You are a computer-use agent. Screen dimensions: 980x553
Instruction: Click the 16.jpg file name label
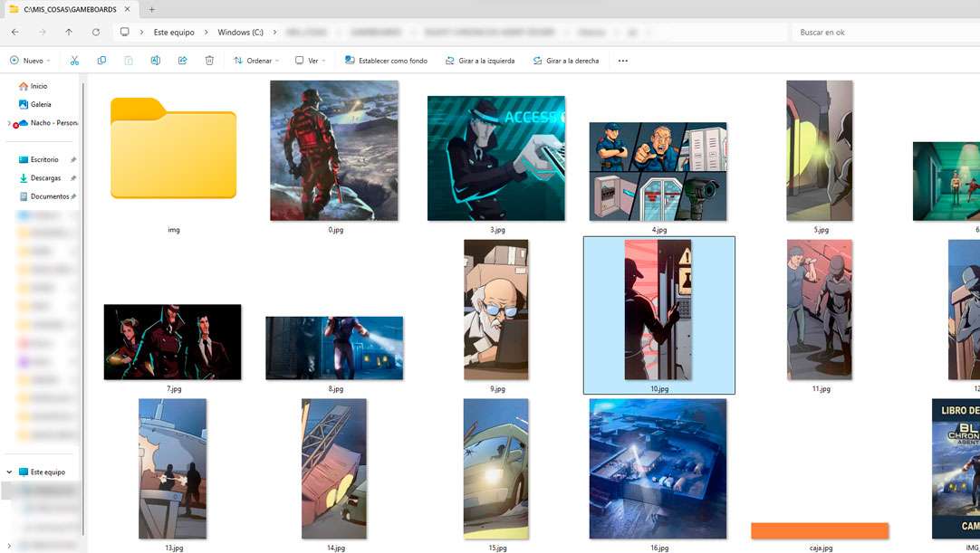659,548
